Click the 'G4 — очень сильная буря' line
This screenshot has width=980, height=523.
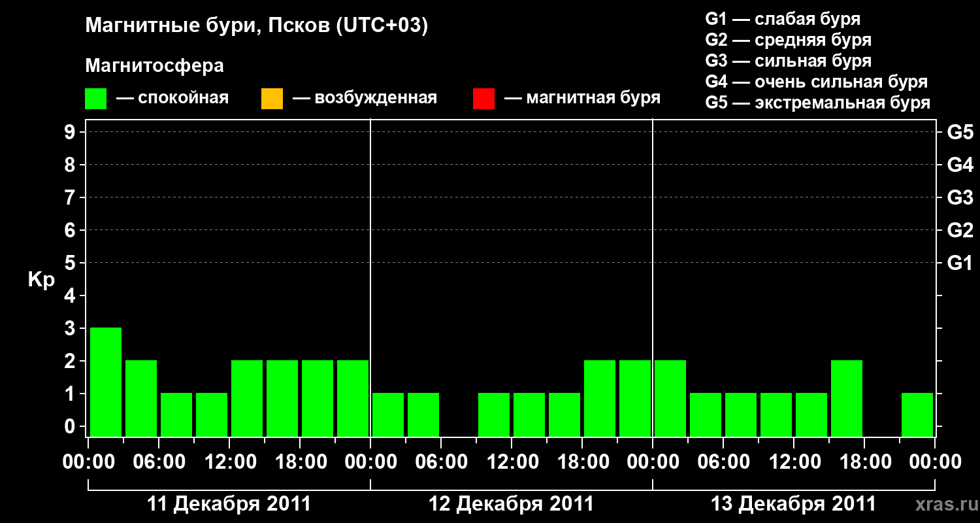pos(817,82)
